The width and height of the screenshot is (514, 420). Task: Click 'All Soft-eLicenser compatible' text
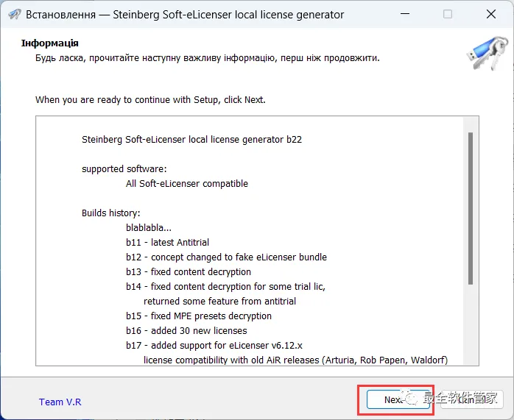pyautogui.click(x=187, y=184)
